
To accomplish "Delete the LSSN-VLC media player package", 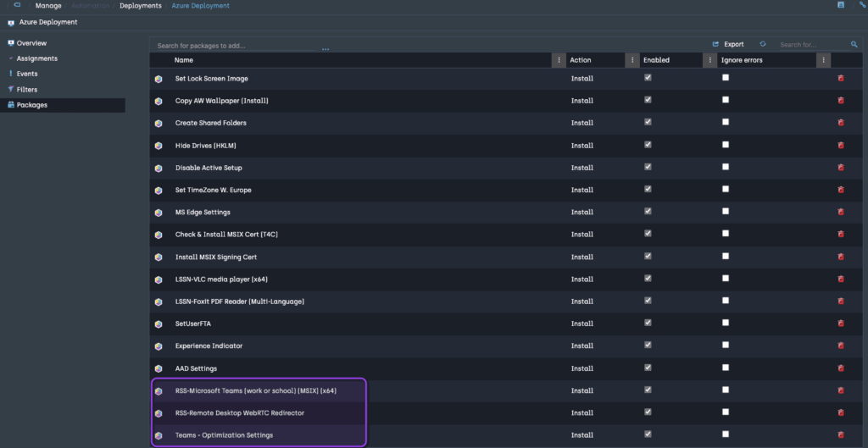I will tap(841, 279).
